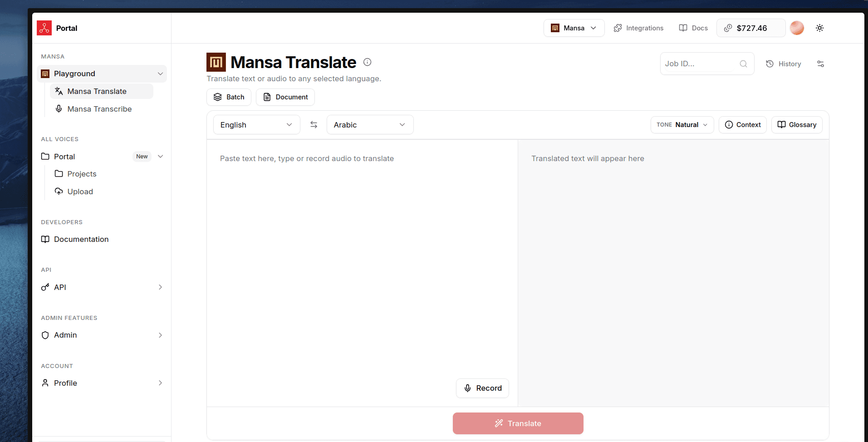Click the Document button
This screenshot has width=868, height=442.
coord(285,97)
